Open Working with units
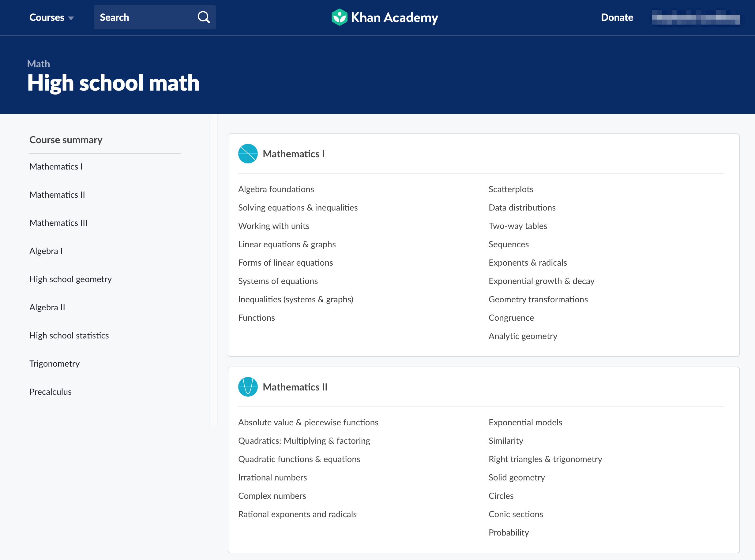The image size is (755, 560). click(274, 226)
